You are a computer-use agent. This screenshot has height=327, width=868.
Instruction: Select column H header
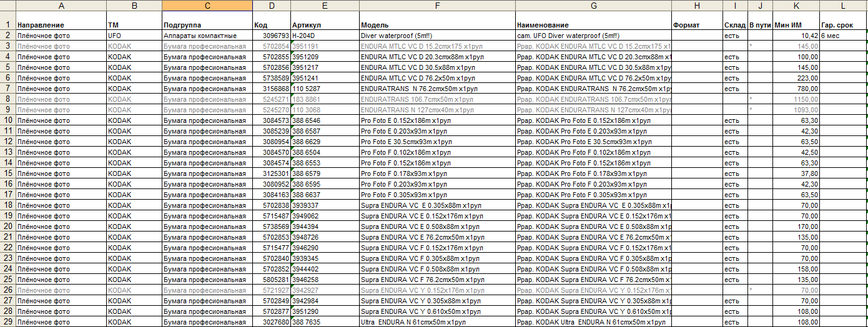pyautogui.click(x=697, y=6)
